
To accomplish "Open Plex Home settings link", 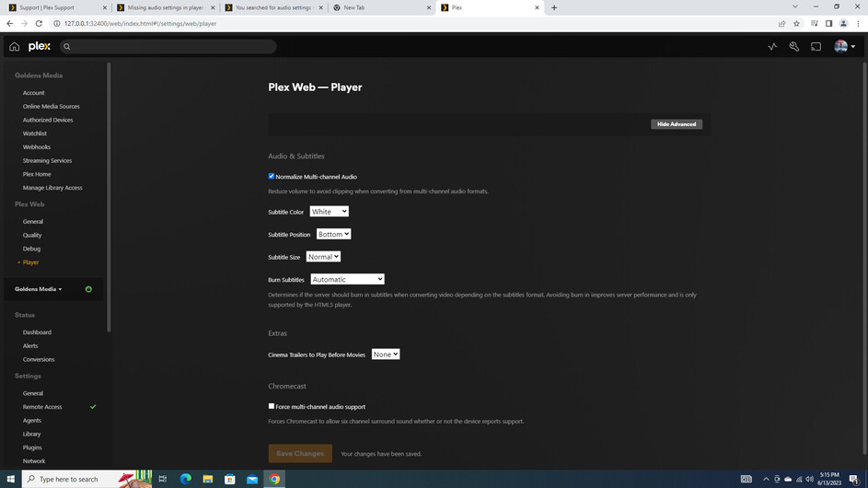I will tap(37, 174).
